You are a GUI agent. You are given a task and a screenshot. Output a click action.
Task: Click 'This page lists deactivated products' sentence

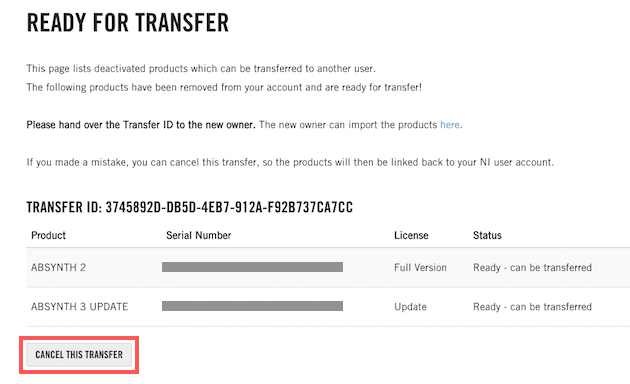pyautogui.click(x=201, y=69)
